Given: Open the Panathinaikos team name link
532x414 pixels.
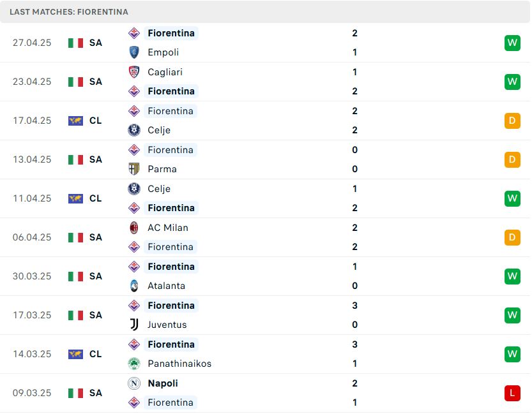Looking at the screenshot, I should click(x=179, y=364).
